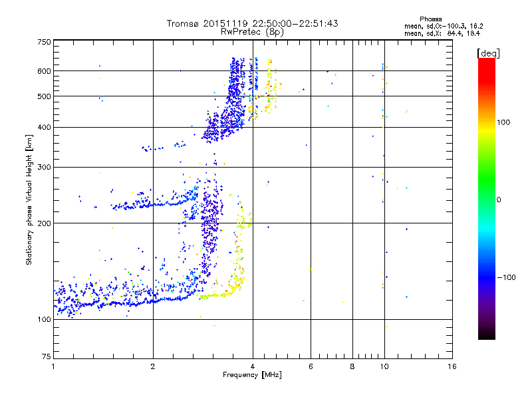Click the y-axis tick label '200'
Viewport: 532px width, 399px height.
(x=44, y=223)
